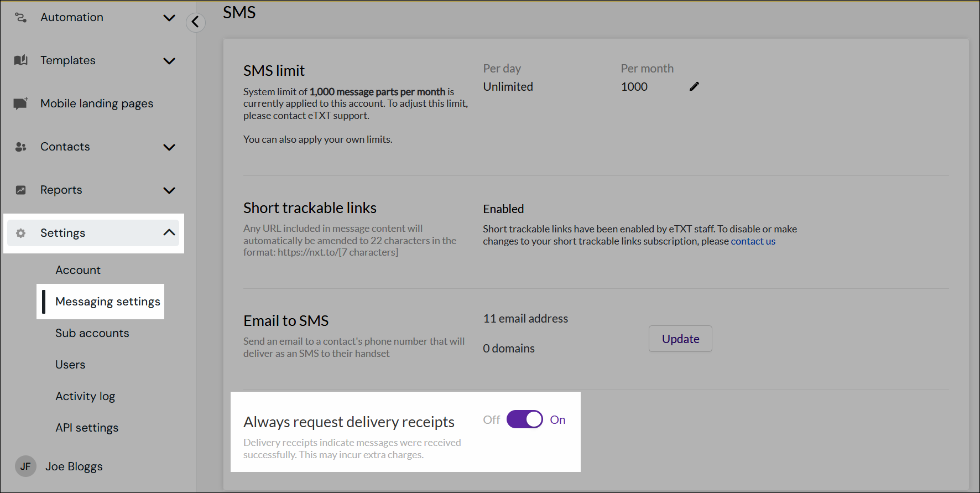
Task: Open the Contacts menu item
Action: pos(65,147)
